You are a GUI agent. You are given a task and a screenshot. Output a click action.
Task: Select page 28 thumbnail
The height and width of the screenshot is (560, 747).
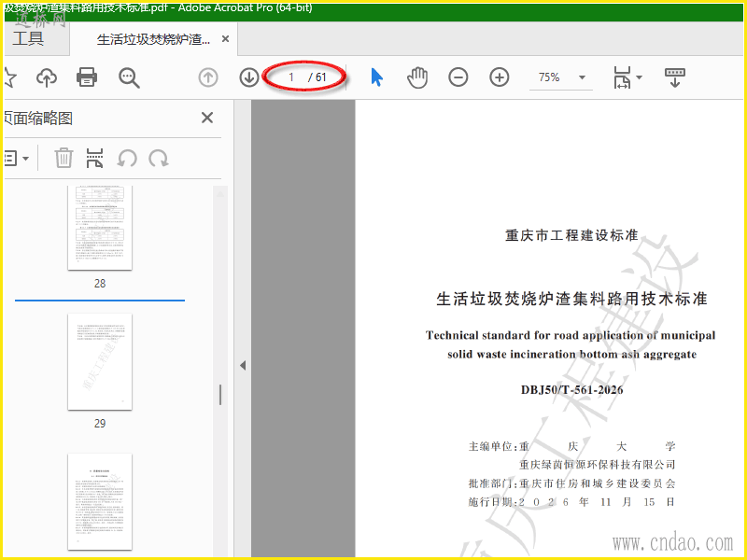click(x=100, y=228)
